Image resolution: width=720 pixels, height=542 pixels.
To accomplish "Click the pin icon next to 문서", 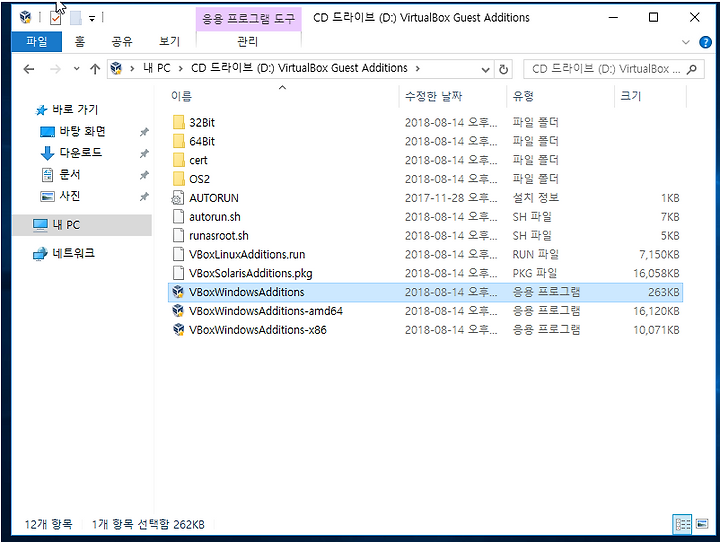I will [144, 175].
